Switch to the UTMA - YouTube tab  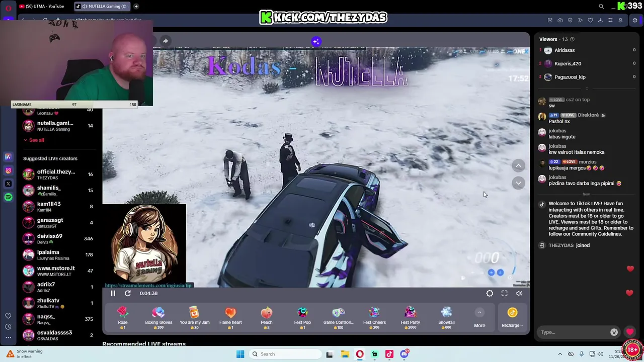[43, 6]
